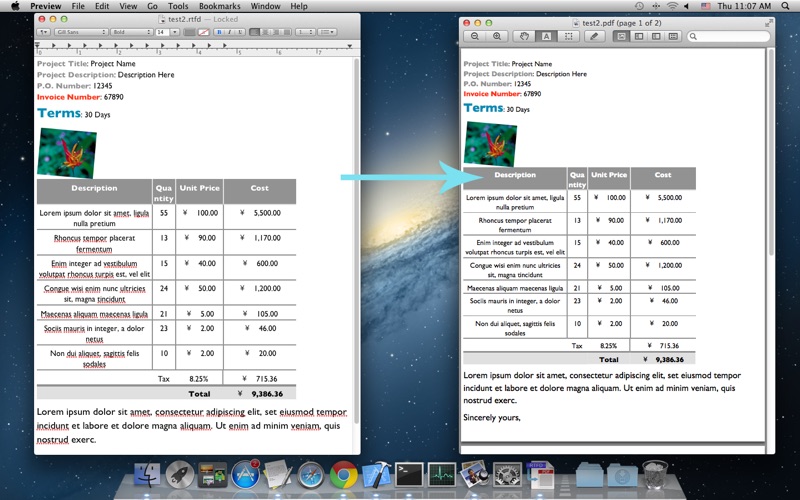The height and width of the screenshot is (500, 800).
Task: Click the Preview search field
Action: point(728,36)
